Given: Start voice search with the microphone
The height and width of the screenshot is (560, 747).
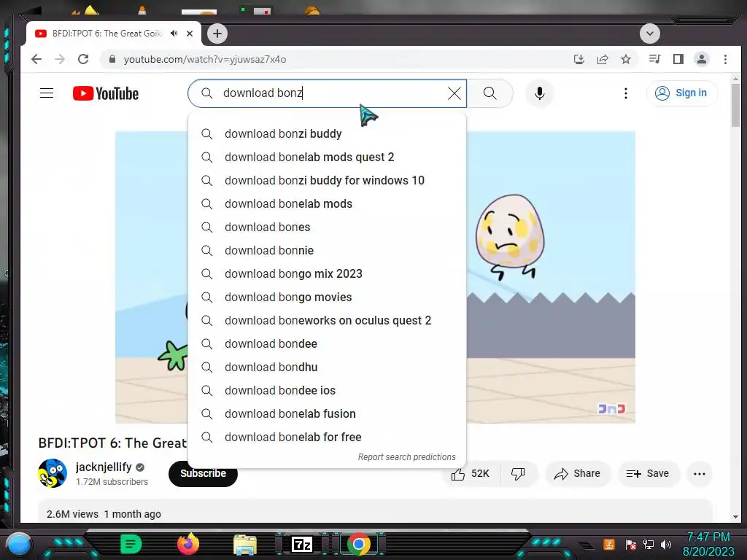Looking at the screenshot, I should point(539,93).
